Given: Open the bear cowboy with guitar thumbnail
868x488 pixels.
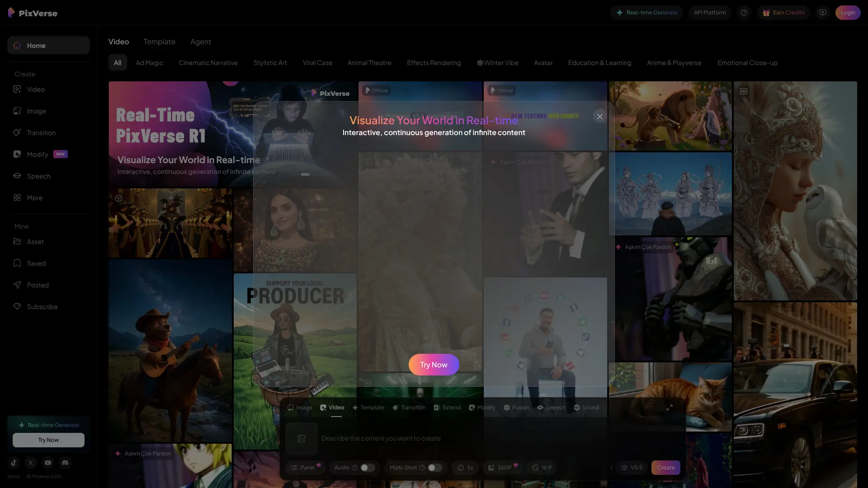Looking at the screenshot, I should (170, 351).
